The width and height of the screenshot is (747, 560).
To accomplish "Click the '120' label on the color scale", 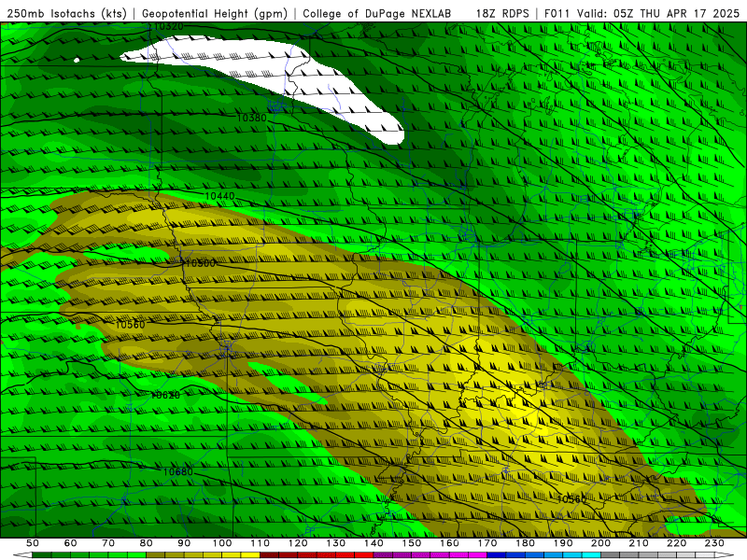I will click(x=298, y=543).
